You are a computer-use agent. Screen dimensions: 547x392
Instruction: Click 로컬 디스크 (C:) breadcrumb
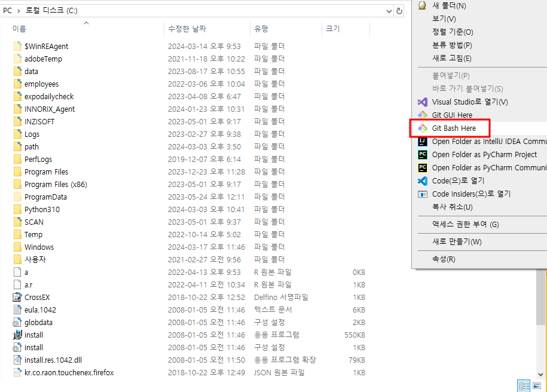[x=51, y=11]
